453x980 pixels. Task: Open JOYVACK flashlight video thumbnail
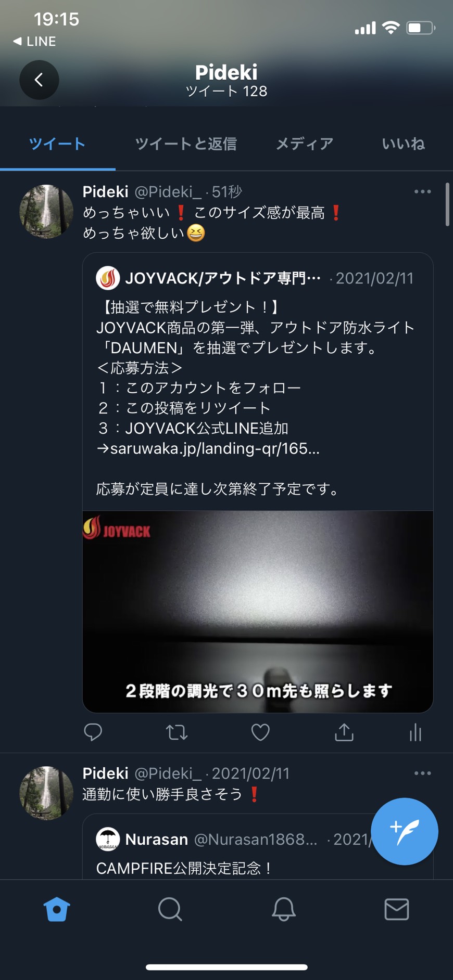click(x=258, y=612)
